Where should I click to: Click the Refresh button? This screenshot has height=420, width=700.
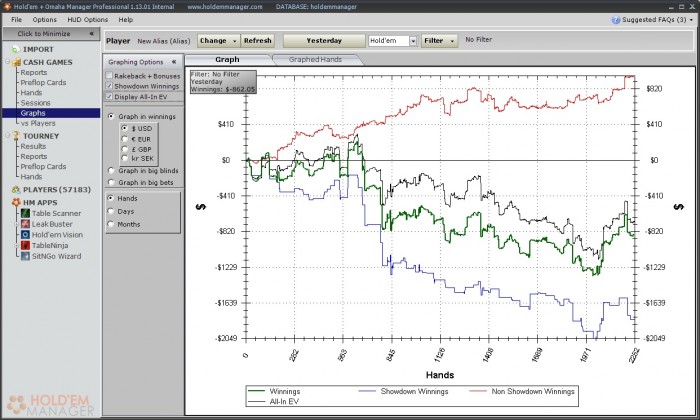click(x=258, y=41)
